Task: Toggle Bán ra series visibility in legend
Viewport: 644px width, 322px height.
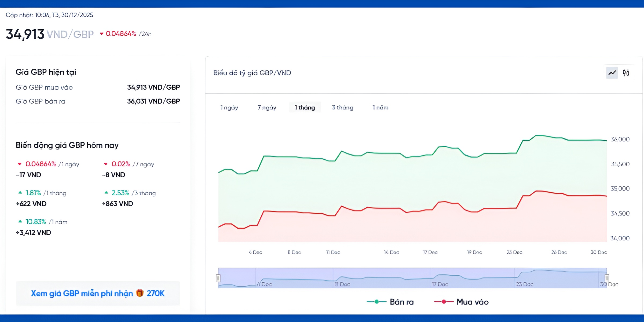Action: (x=401, y=302)
